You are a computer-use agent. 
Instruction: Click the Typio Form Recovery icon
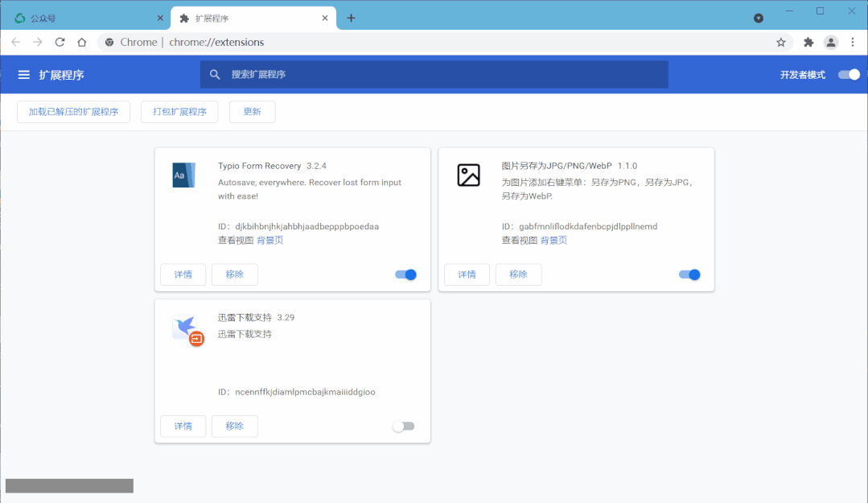[x=183, y=175]
